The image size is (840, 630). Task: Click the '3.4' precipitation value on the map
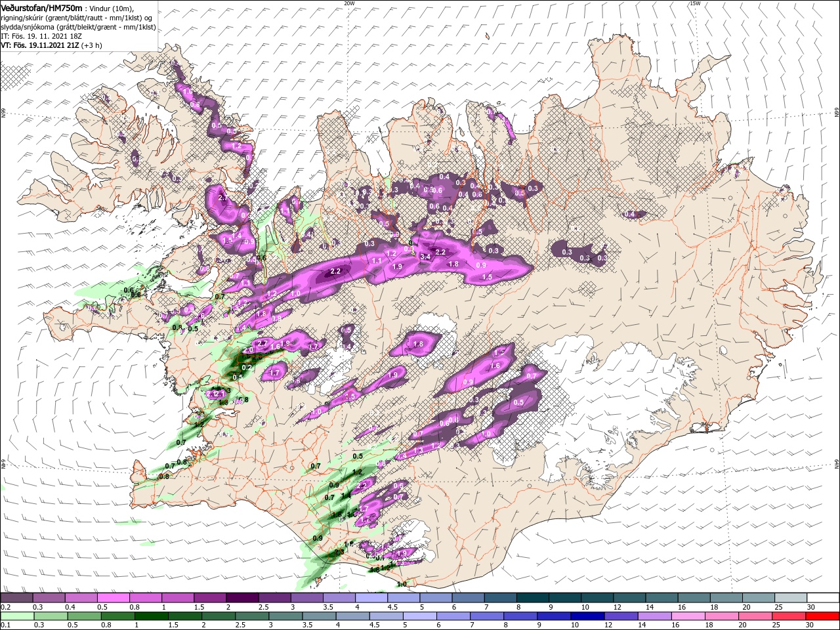tap(425, 257)
